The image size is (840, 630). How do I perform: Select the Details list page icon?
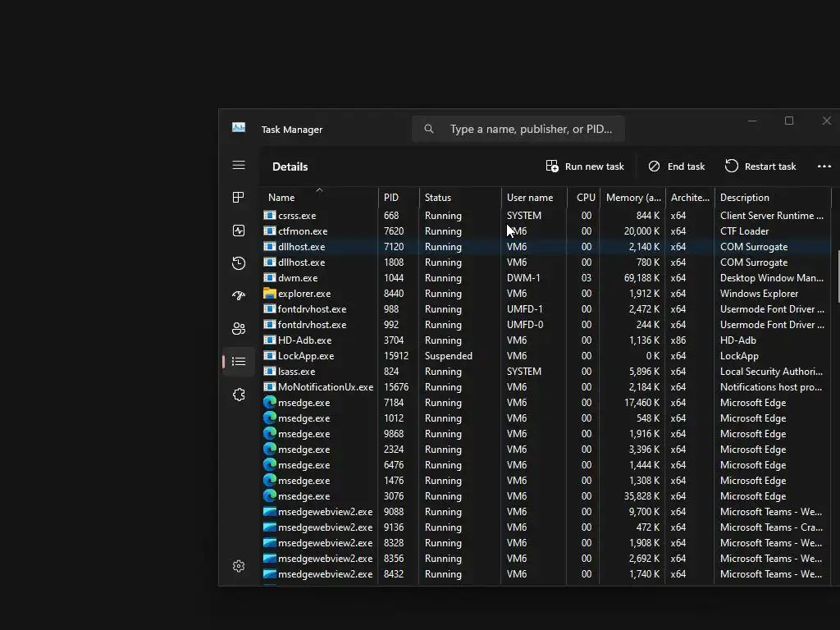pyautogui.click(x=239, y=362)
